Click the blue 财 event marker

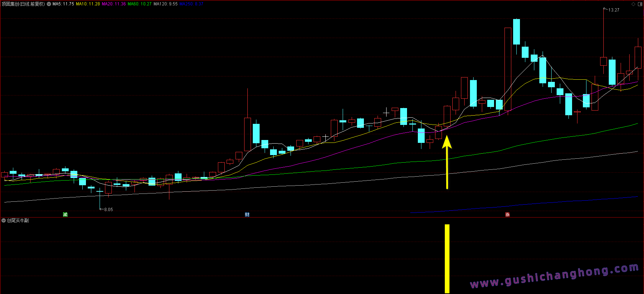pos(247,214)
